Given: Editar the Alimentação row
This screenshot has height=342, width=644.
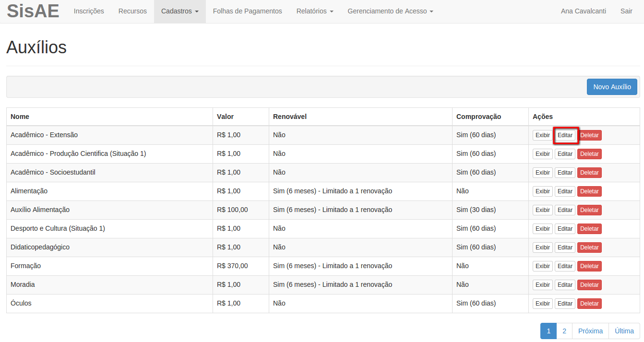Looking at the screenshot, I should [565, 191].
